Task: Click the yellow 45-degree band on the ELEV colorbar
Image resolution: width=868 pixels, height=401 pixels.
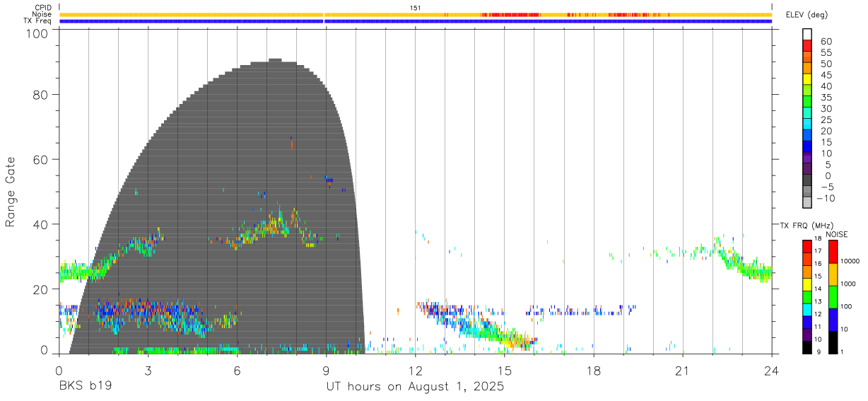Action: coord(807,79)
